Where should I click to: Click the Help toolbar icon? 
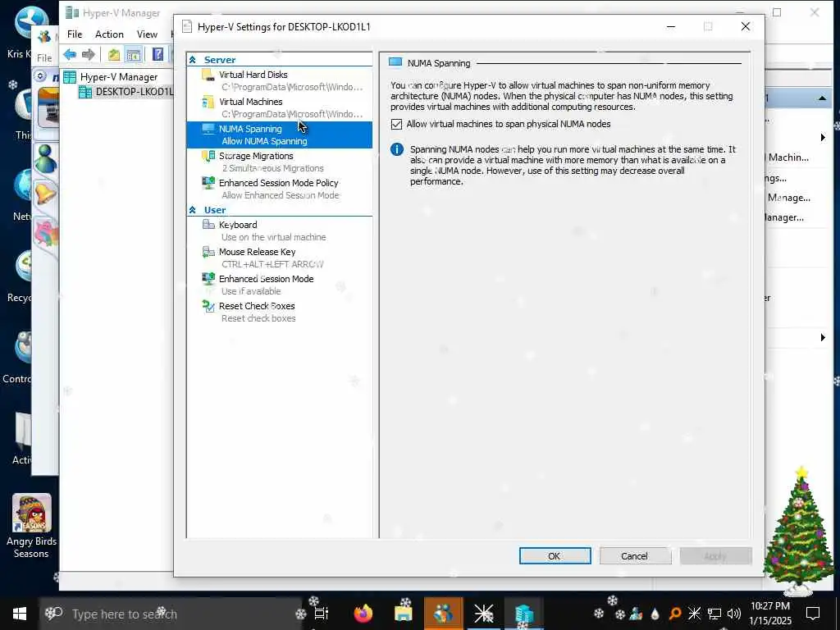tap(157, 54)
